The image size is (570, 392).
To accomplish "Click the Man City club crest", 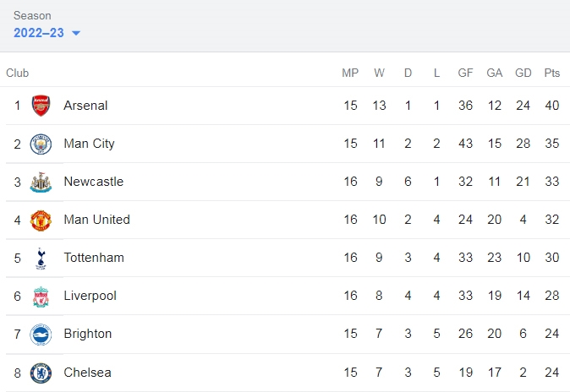I will [x=41, y=144].
